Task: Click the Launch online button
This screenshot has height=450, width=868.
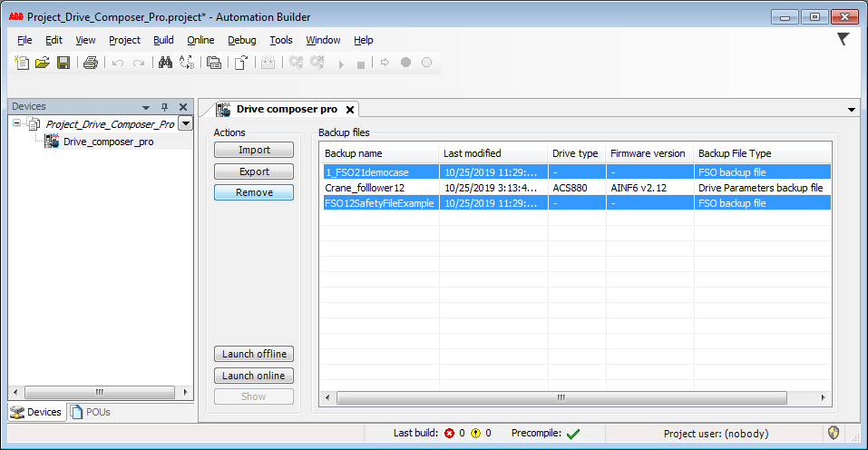Action: click(x=254, y=376)
